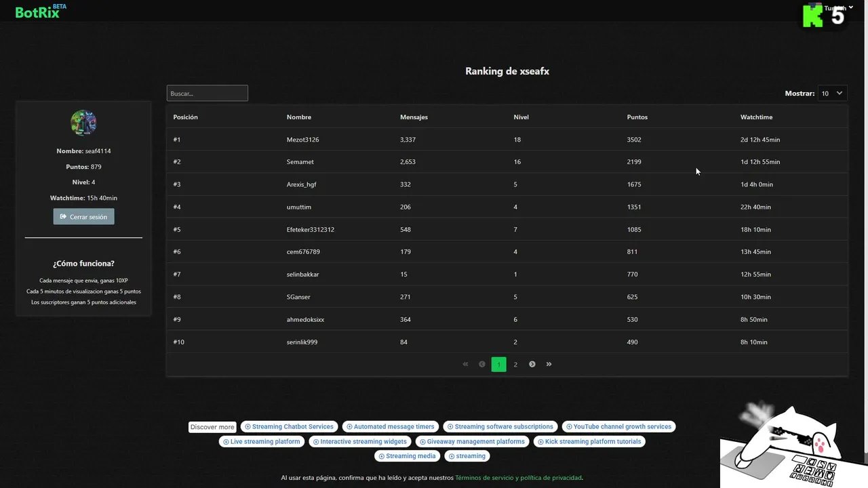The height and width of the screenshot is (488, 868).
Task: Click the Discover more label
Action: (x=212, y=427)
